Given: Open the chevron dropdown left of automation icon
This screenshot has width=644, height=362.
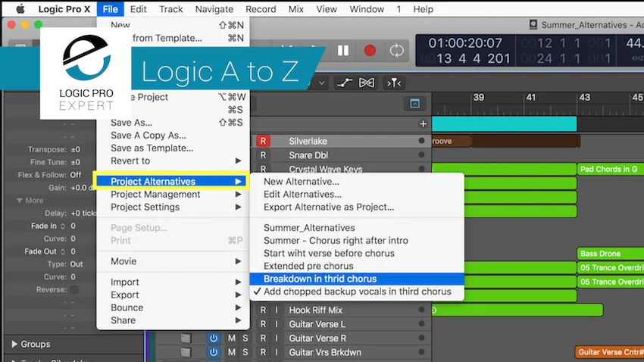Looking at the screenshot, I should pos(321,83).
